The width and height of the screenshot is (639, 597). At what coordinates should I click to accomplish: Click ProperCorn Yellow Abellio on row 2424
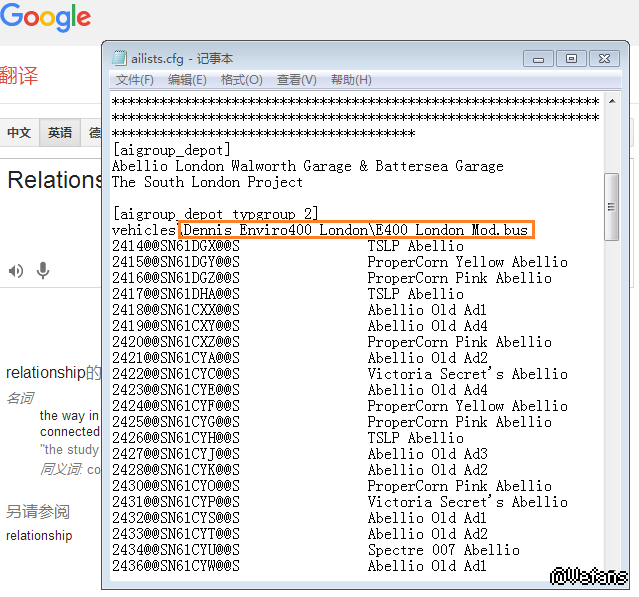[x=467, y=406]
